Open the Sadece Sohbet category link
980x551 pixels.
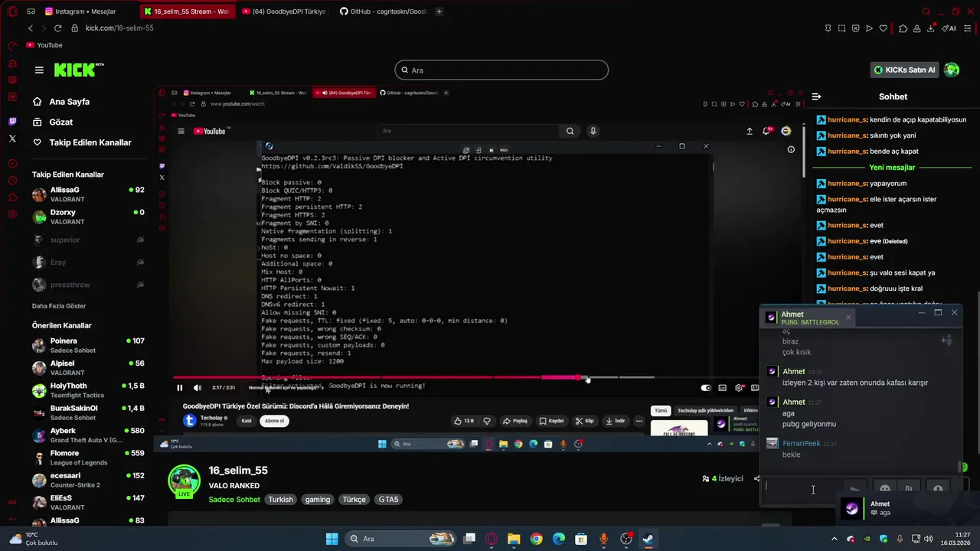tap(234, 500)
